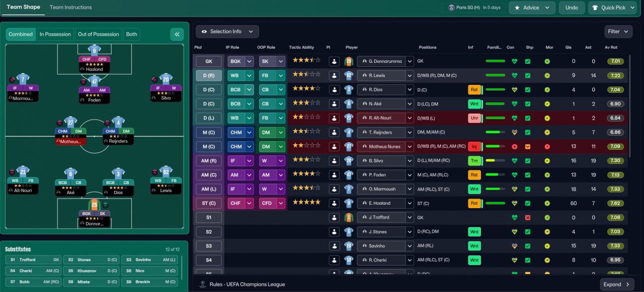Select Silva's number 20 shirt on pitch

pos(166,79)
